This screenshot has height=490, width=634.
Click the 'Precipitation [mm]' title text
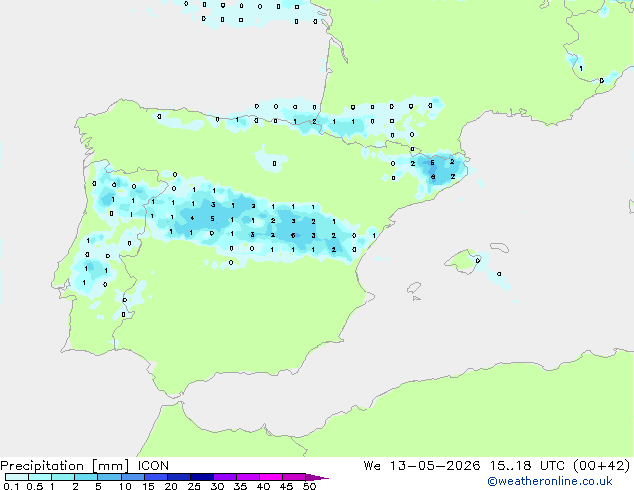click(65, 466)
